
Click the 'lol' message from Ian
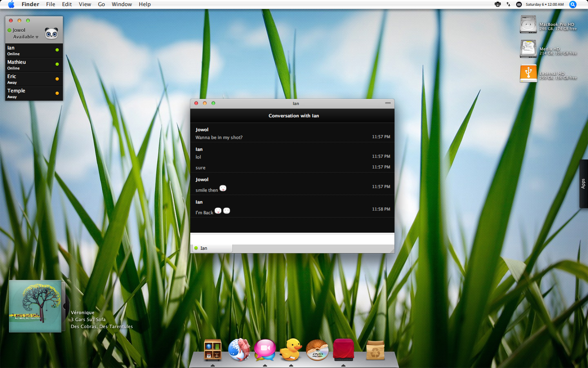198,157
